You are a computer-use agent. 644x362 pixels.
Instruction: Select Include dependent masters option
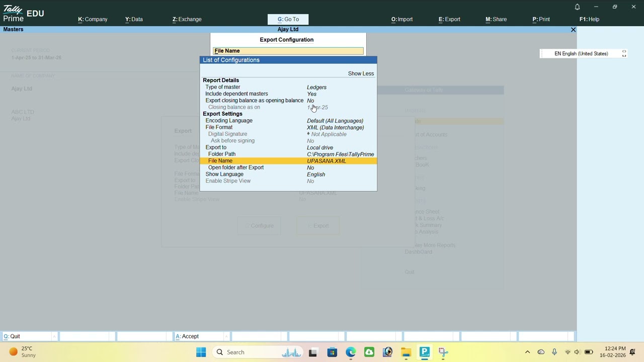point(288,94)
